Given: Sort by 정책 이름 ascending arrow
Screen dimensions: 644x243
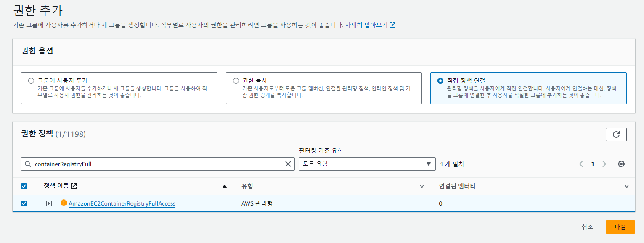Looking at the screenshot, I should point(224,186).
